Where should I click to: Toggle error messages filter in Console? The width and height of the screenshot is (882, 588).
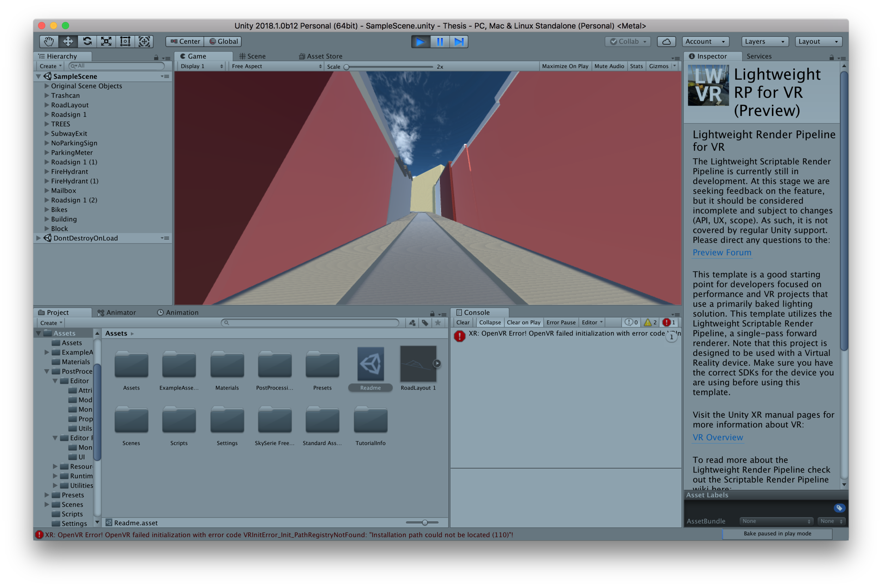tap(669, 322)
